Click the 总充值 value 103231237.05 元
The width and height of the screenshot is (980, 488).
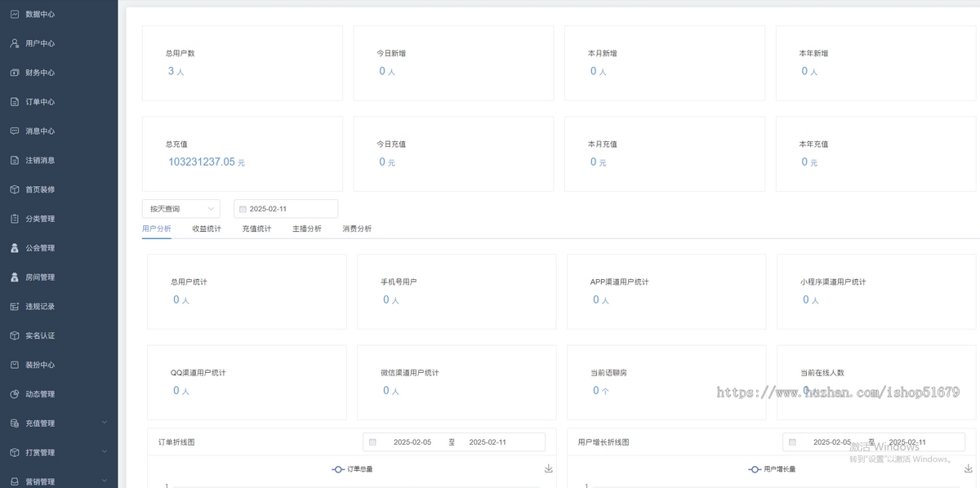[207, 162]
